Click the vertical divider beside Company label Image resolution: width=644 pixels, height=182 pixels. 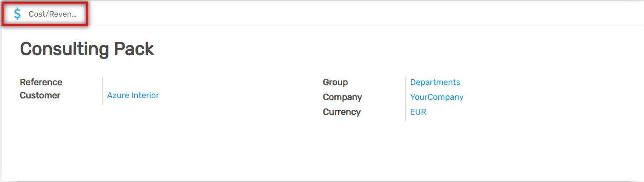point(405,97)
